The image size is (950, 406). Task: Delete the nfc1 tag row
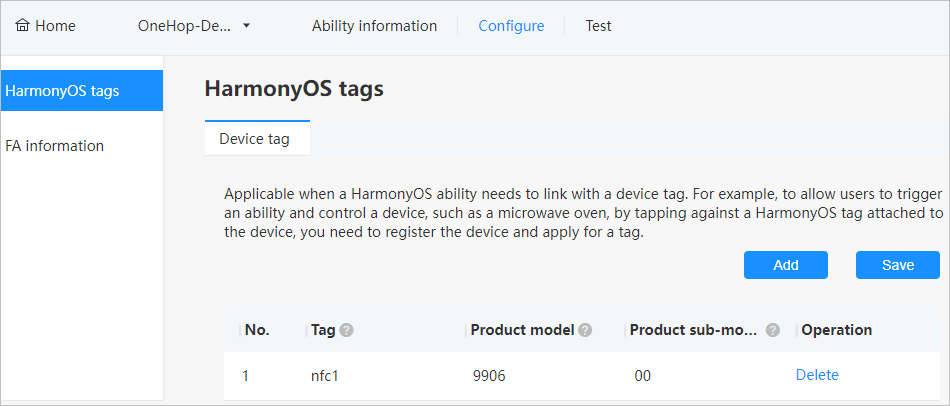pos(817,375)
